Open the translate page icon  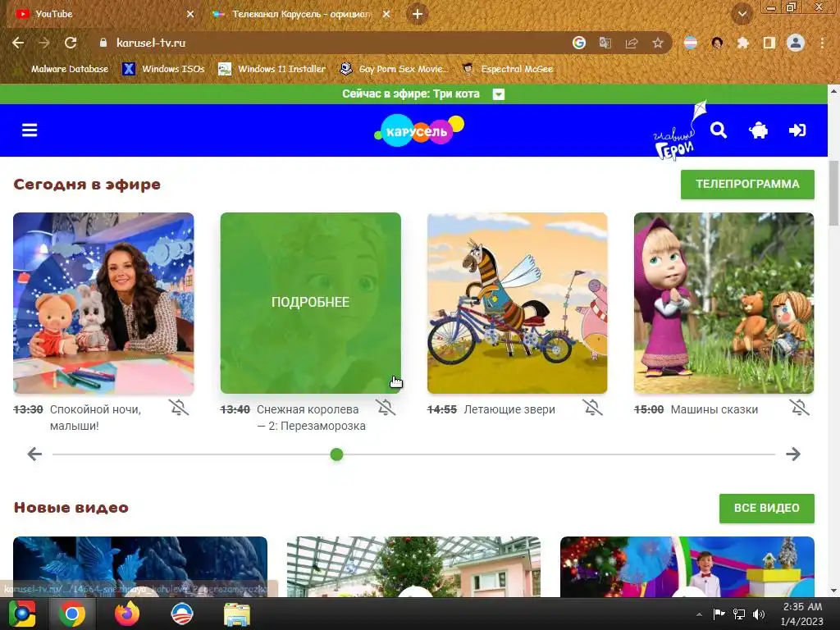tap(605, 43)
